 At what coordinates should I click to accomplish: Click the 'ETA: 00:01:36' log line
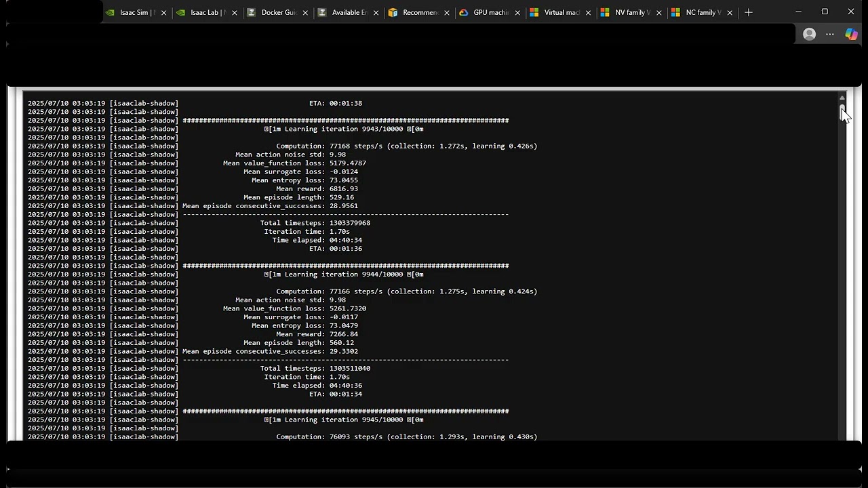(x=336, y=249)
